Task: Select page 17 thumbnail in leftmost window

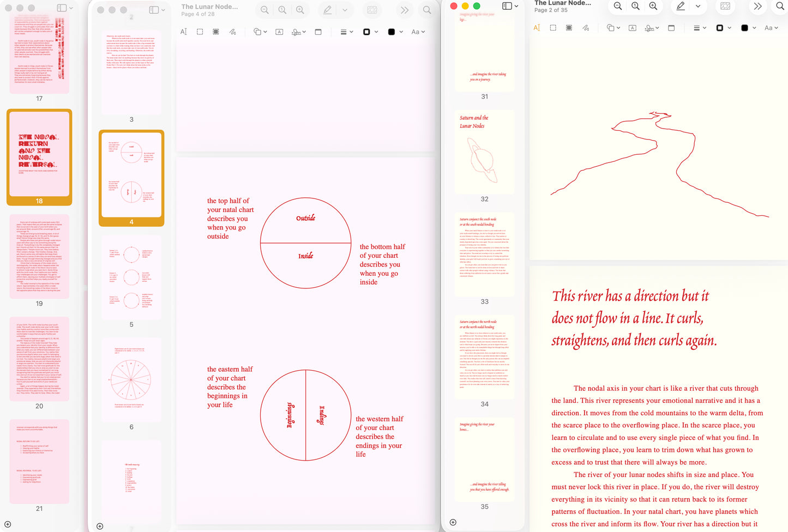Action: (39, 52)
